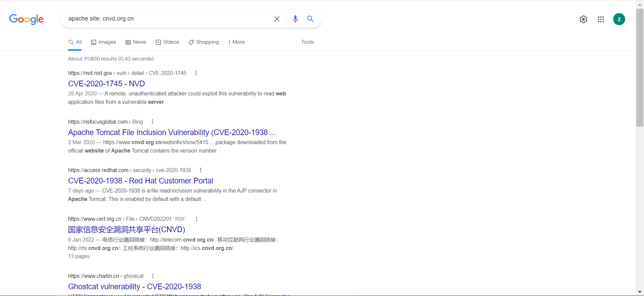Expand the More search categories menu

click(236, 42)
